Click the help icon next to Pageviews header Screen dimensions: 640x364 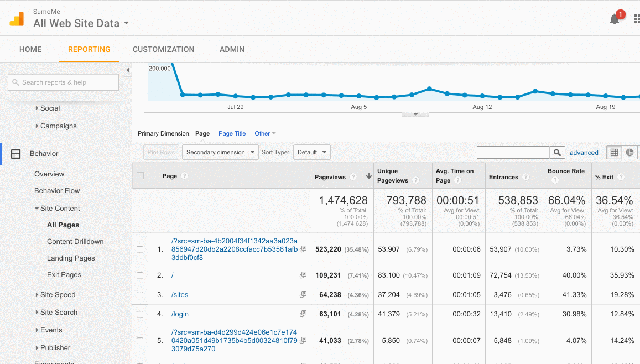pyautogui.click(x=353, y=176)
